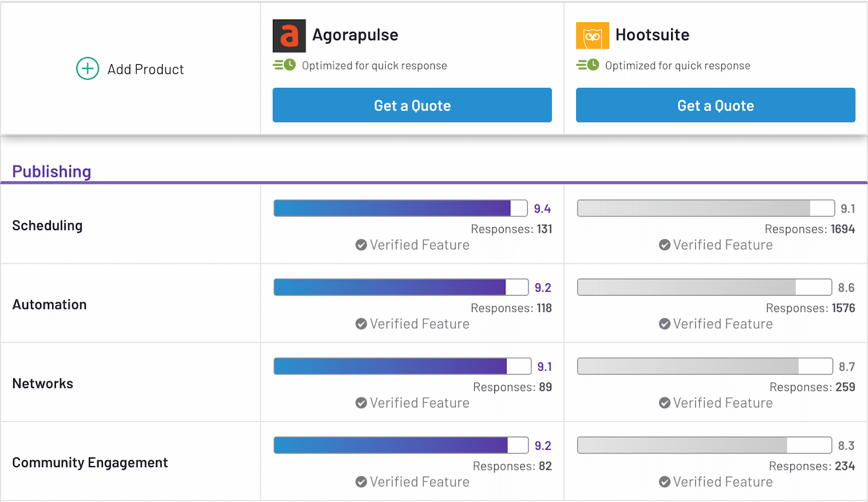
Task: Click Agorapulse quick response clock icon
Action: (284, 65)
